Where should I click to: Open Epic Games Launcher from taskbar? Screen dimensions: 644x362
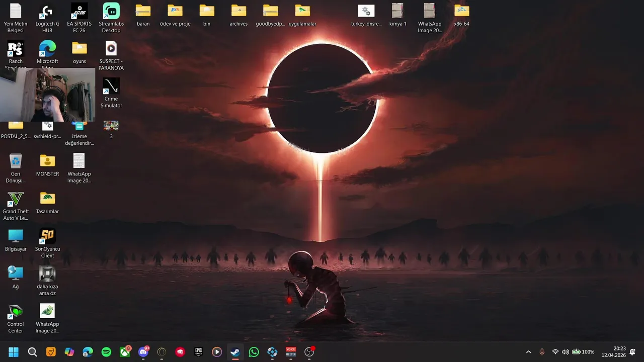(199, 352)
